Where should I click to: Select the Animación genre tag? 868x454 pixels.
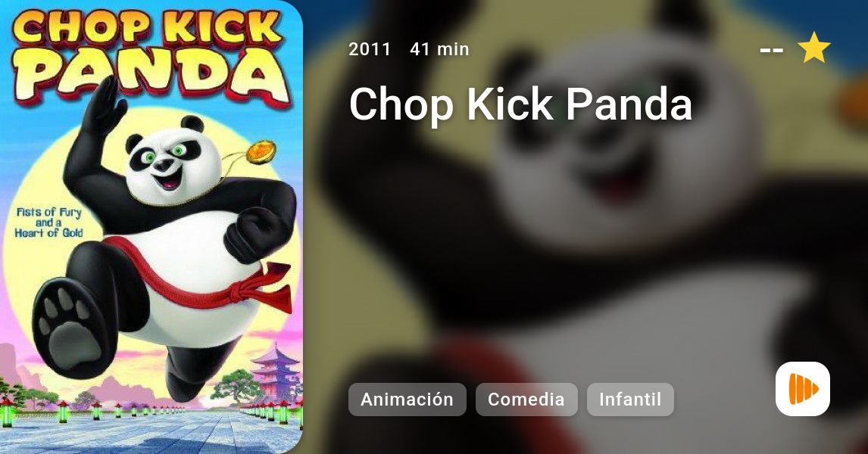point(407,400)
